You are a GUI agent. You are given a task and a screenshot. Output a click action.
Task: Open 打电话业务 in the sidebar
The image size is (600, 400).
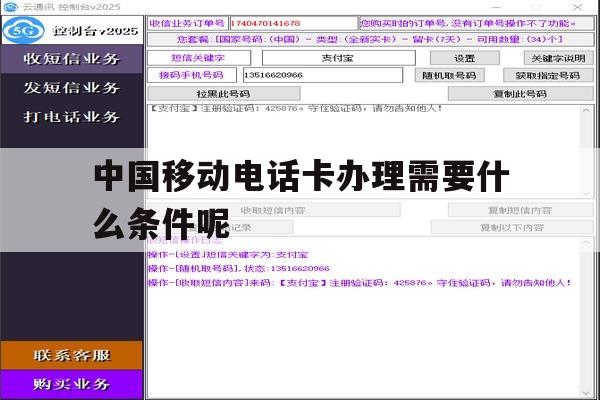click(72, 116)
